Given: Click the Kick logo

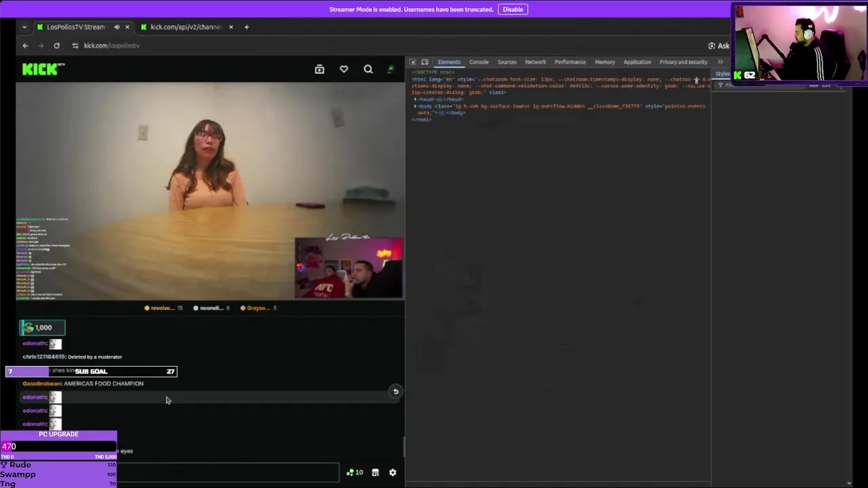Looking at the screenshot, I should (x=43, y=68).
